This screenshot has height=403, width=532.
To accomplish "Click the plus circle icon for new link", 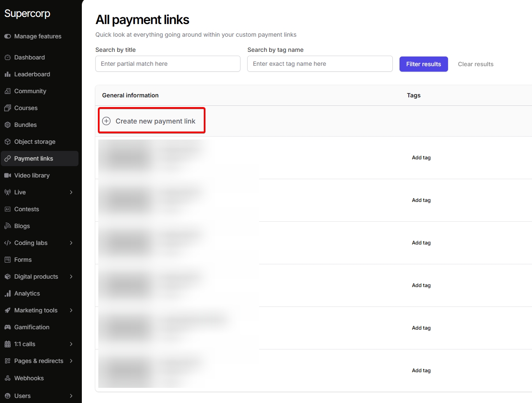I will [x=107, y=121].
